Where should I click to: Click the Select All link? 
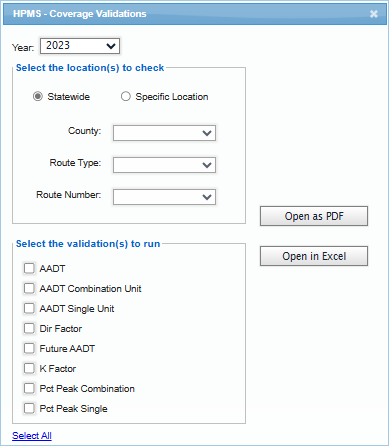tap(32, 436)
